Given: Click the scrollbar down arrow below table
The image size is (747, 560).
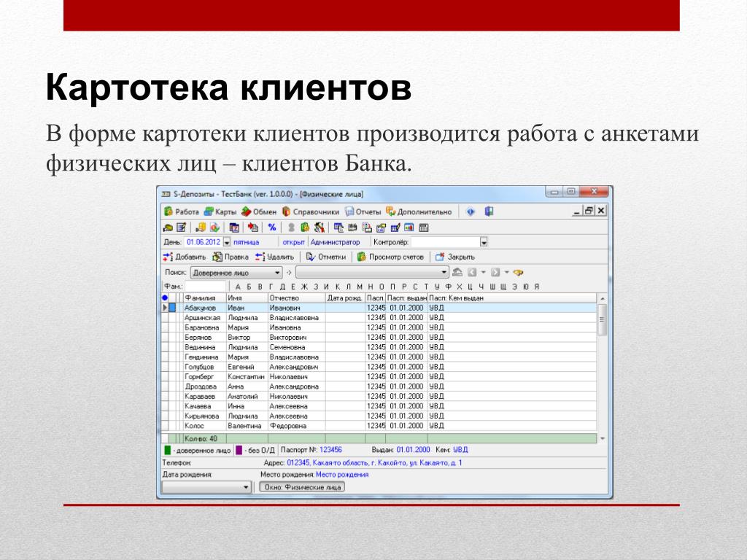Looking at the screenshot, I should (602, 438).
